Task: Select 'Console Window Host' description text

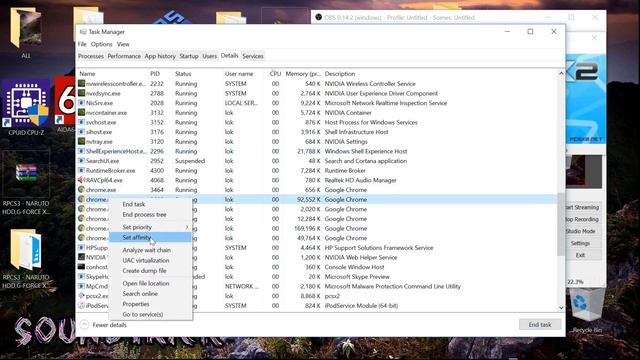Action: (x=354, y=267)
